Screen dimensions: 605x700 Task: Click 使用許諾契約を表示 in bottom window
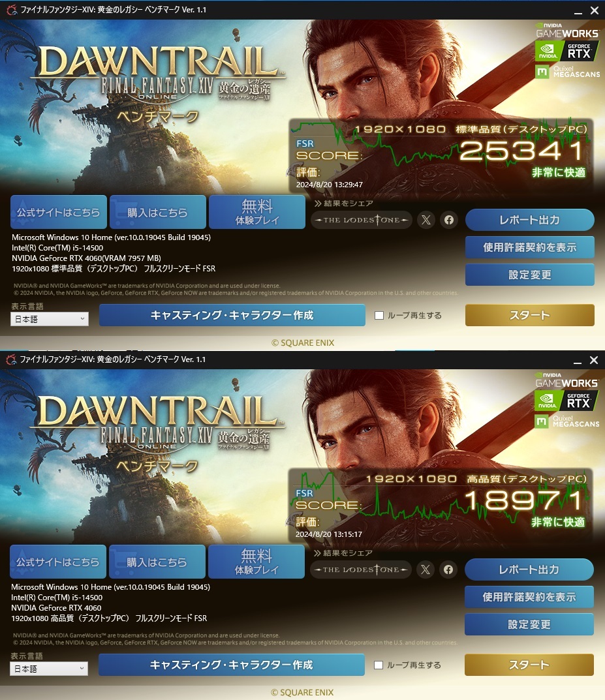(x=529, y=597)
